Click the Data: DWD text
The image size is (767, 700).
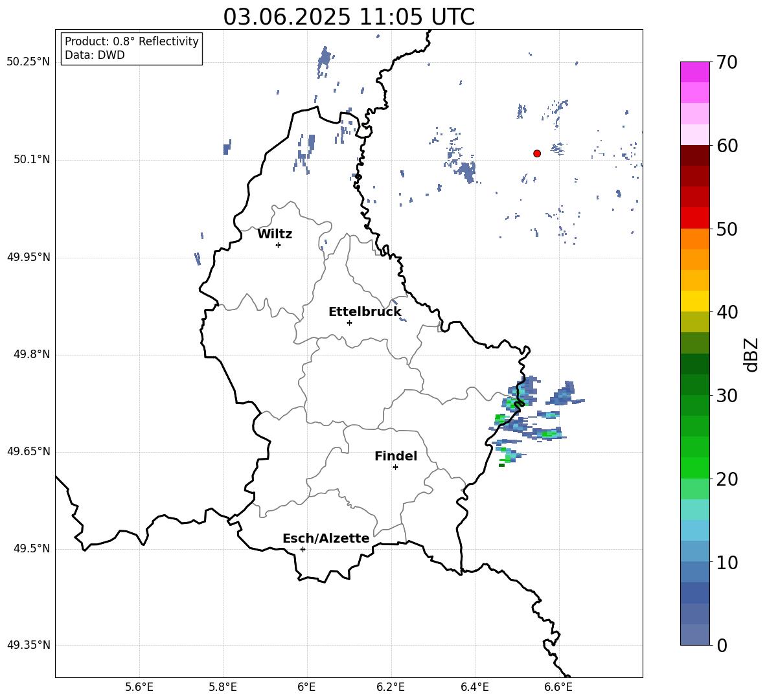[95, 55]
